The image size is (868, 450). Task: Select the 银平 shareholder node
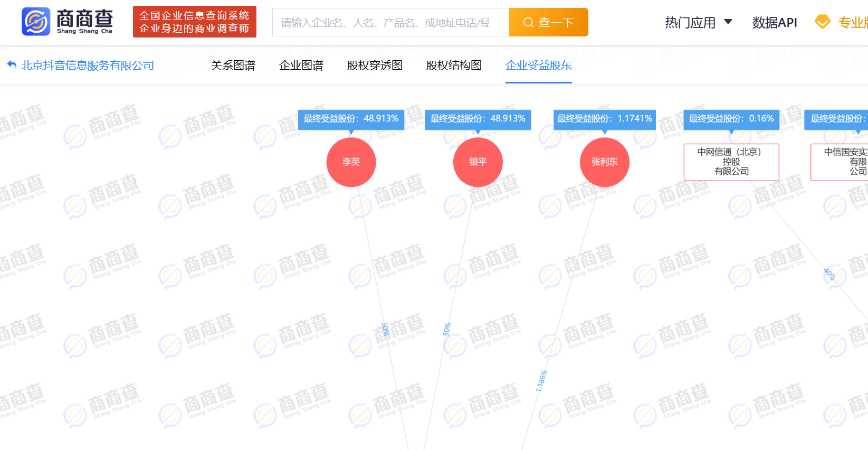coord(478,162)
